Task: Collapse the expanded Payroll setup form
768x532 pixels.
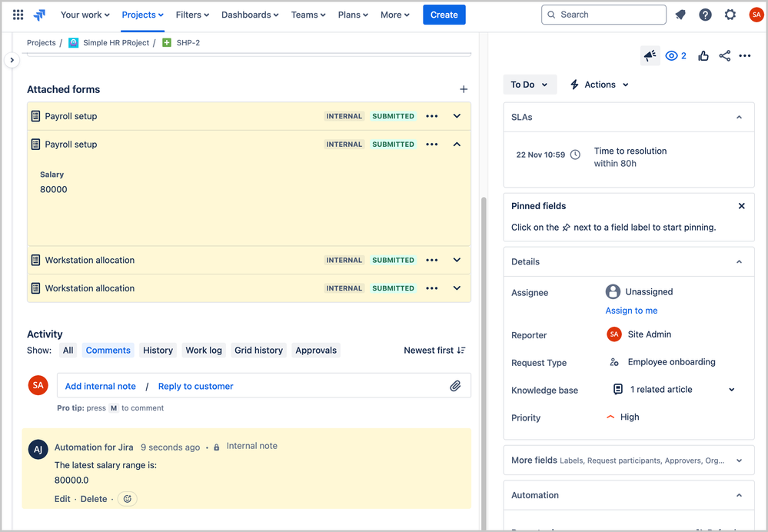Action: coord(457,145)
